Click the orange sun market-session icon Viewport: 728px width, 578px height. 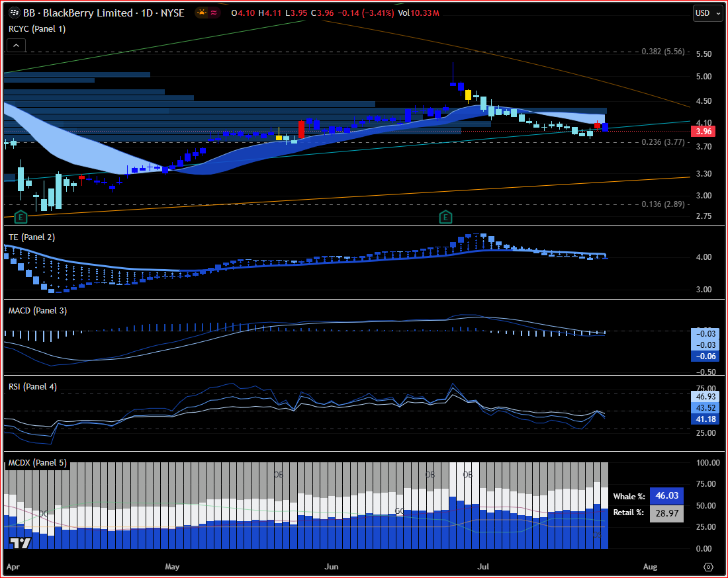click(x=202, y=13)
